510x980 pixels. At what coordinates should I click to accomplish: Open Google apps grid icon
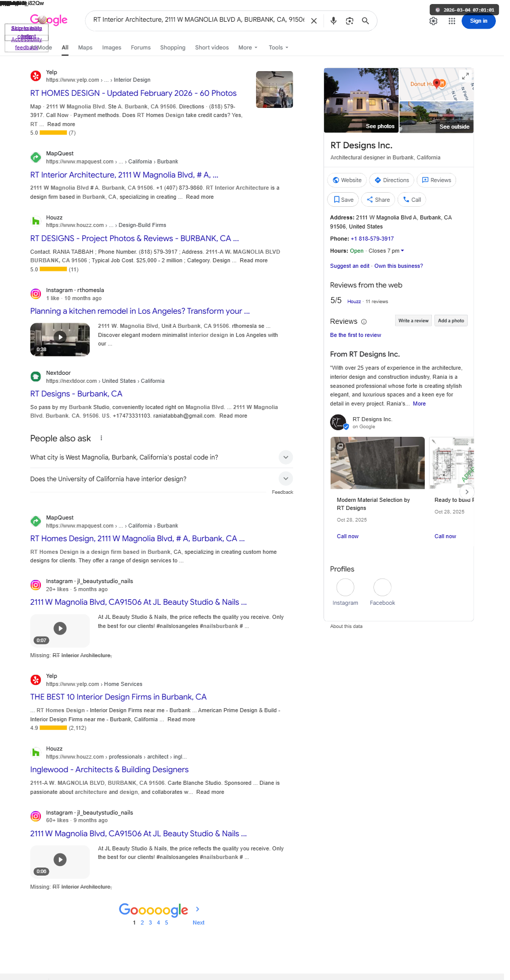point(452,21)
